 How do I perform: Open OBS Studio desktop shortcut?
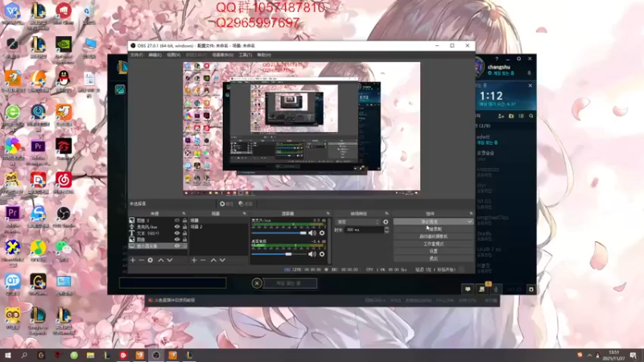point(64,216)
